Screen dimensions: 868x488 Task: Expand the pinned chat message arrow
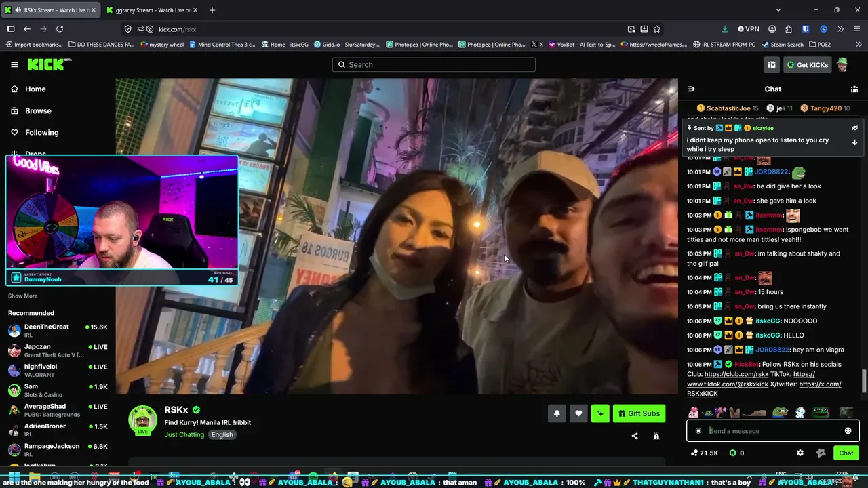click(854, 142)
